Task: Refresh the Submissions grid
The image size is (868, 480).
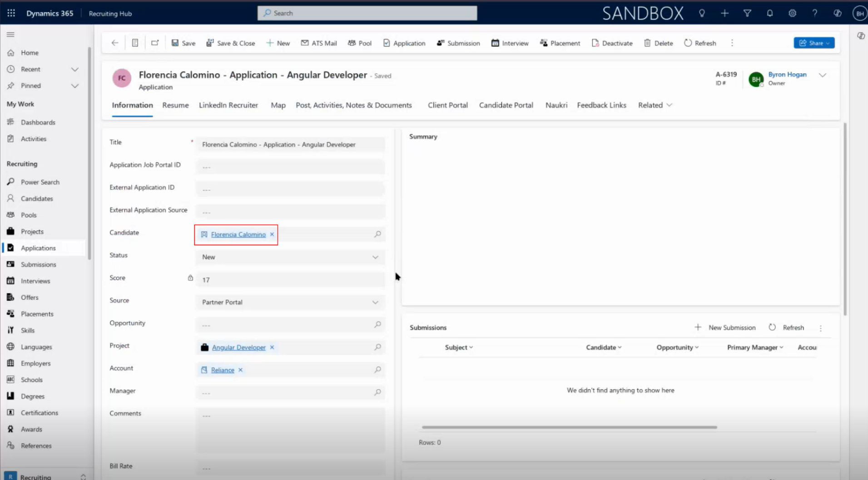Action: pyautogui.click(x=786, y=327)
